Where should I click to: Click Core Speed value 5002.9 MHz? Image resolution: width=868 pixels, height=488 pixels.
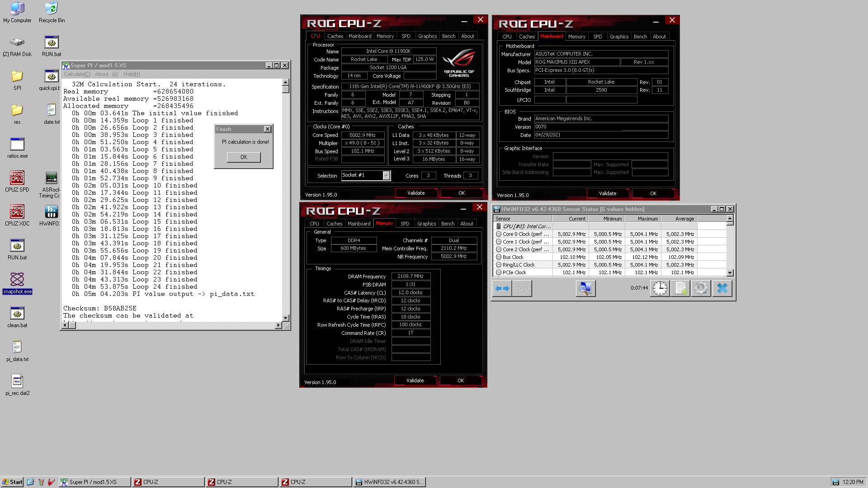[x=363, y=135]
